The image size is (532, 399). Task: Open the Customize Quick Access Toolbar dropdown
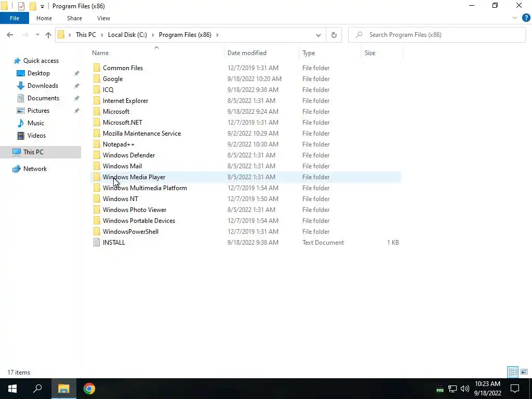coord(42,6)
